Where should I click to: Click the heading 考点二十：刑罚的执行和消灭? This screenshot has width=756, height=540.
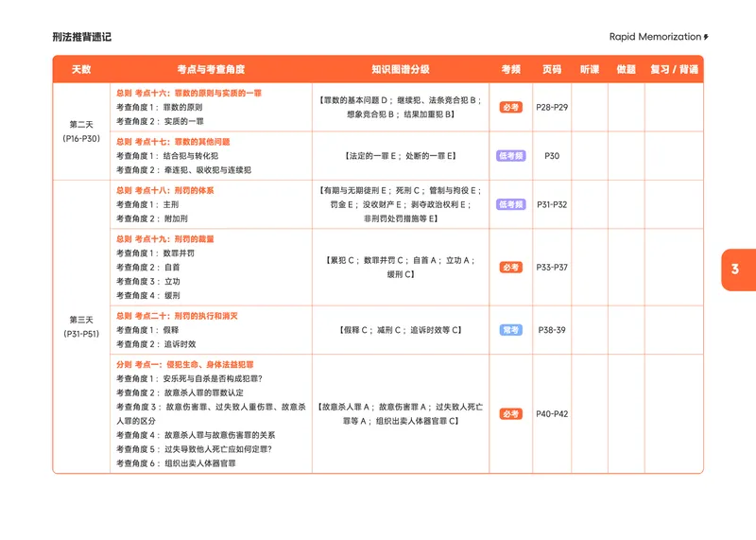(177, 316)
